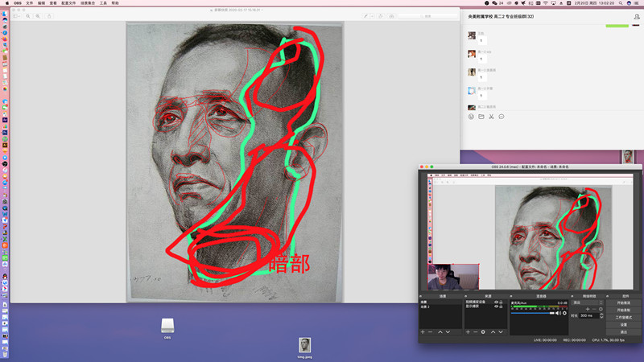Click the markup toolbox icon in Preview
This screenshot has height=362, width=644.
[391, 16]
